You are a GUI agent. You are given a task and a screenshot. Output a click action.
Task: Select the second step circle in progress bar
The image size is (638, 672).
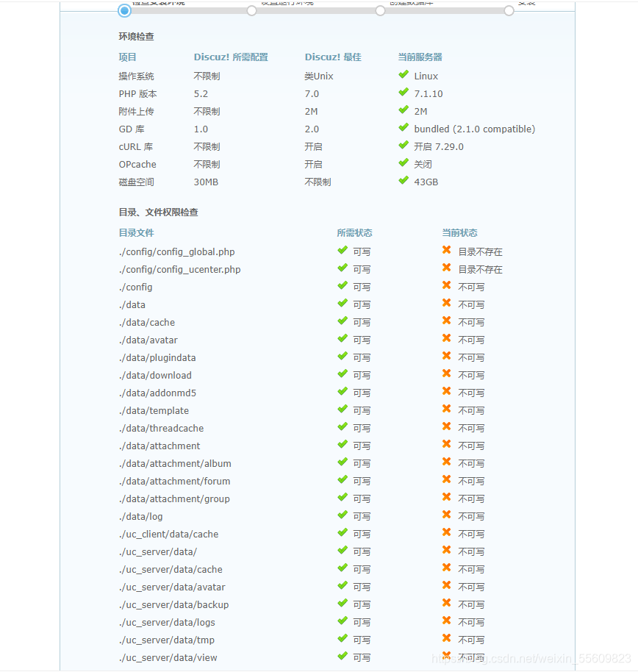251,11
